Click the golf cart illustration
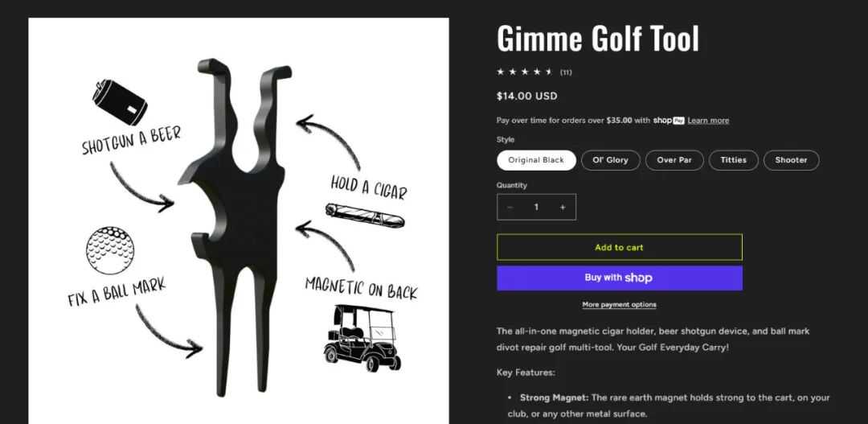Screen dimensions: 868x424 (362, 338)
